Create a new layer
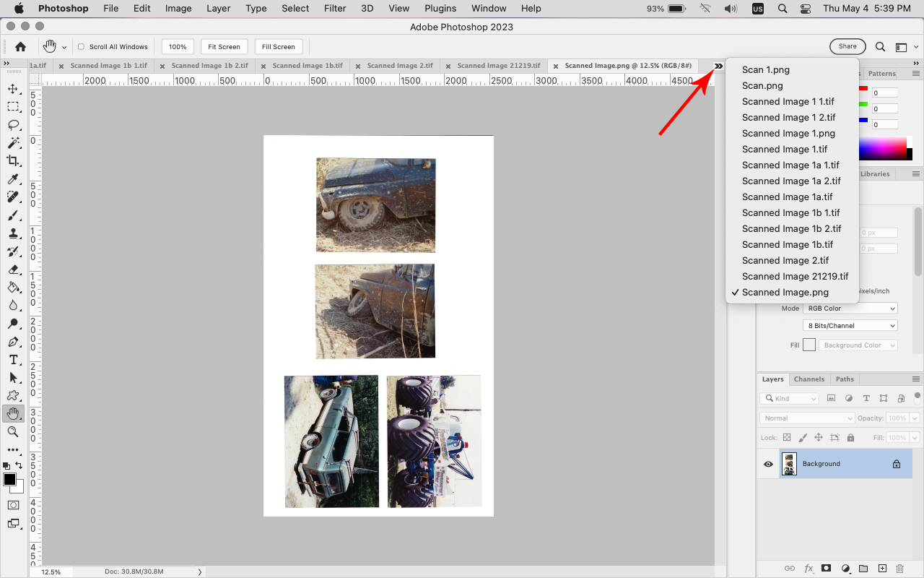Image resolution: width=924 pixels, height=578 pixels. (881, 569)
